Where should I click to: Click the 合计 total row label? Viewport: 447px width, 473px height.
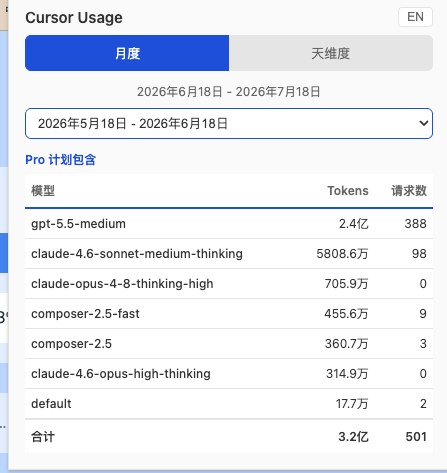click(x=43, y=437)
